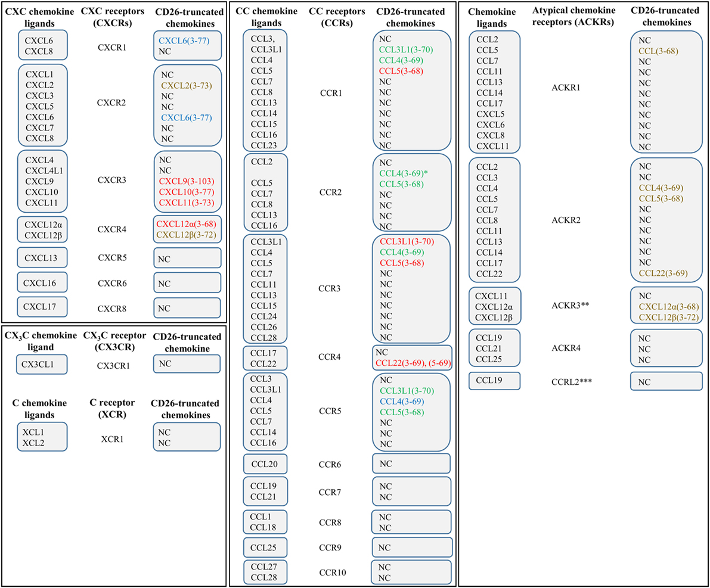Select the ACKR1 receptor label
Viewport: 710px width, 588px height.
pos(566,88)
